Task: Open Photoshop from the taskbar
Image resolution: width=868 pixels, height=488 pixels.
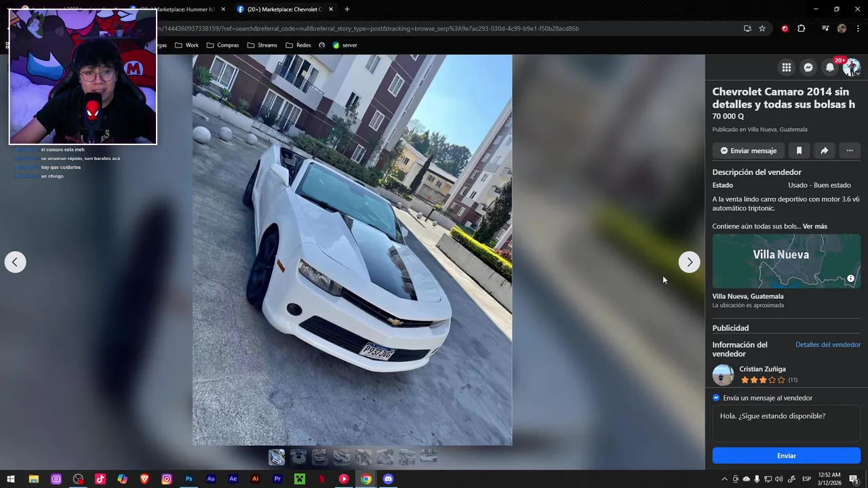Action: click(189, 479)
